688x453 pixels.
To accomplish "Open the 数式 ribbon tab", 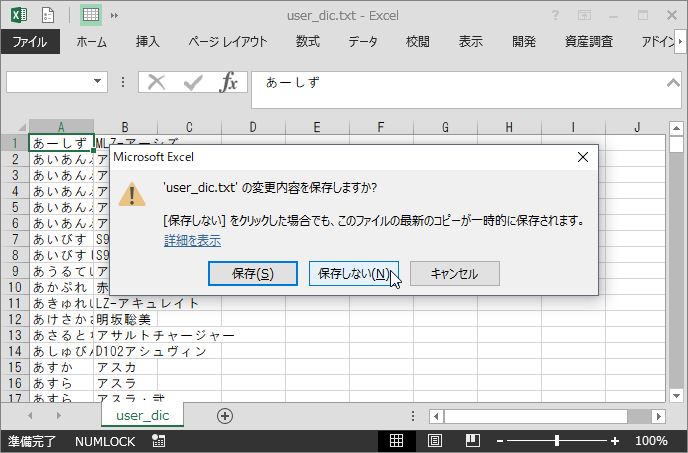I will [x=308, y=42].
